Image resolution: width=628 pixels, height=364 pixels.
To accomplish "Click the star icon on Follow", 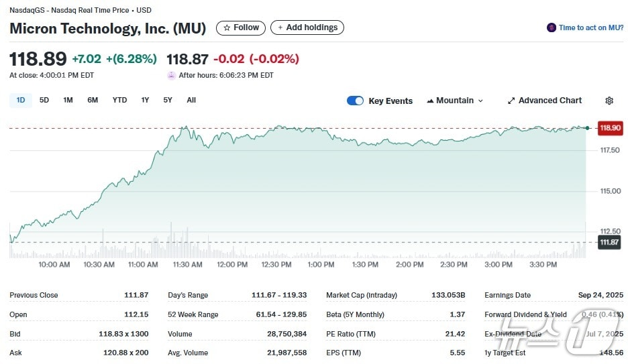I will point(227,27).
